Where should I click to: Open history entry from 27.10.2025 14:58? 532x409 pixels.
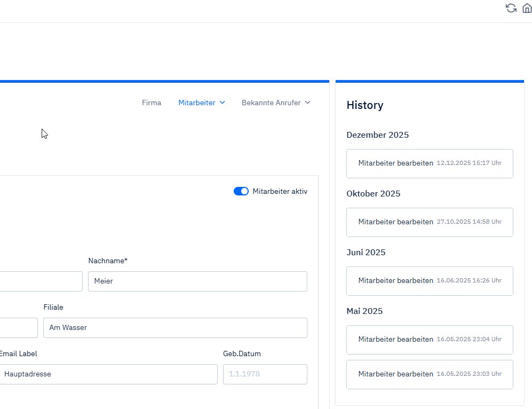pos(430,222)
